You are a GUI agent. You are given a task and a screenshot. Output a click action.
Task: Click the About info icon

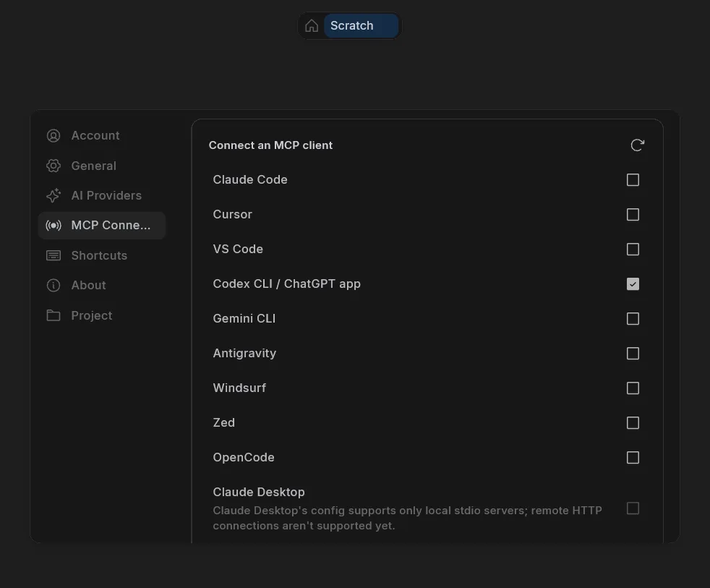54,286
